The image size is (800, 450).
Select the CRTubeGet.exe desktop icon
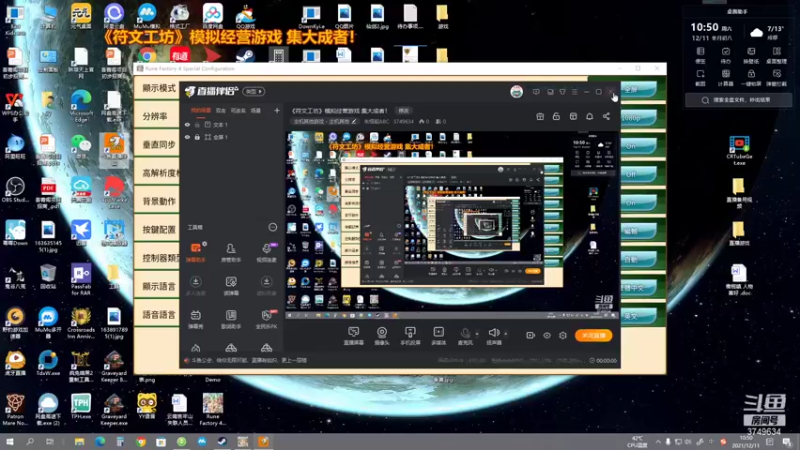[739, 150]
